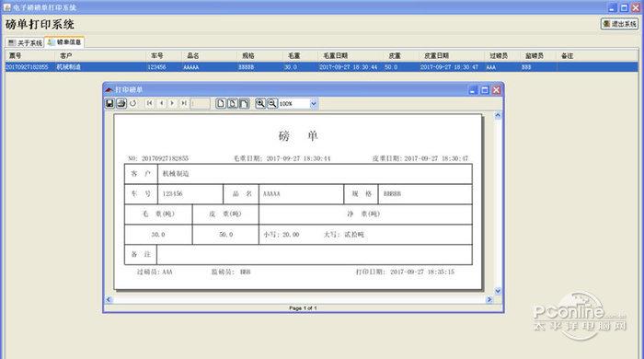Select the third page layout icon
Image resolution: width=644 pixels, height=359 pixels.
(x=245, y=103)
